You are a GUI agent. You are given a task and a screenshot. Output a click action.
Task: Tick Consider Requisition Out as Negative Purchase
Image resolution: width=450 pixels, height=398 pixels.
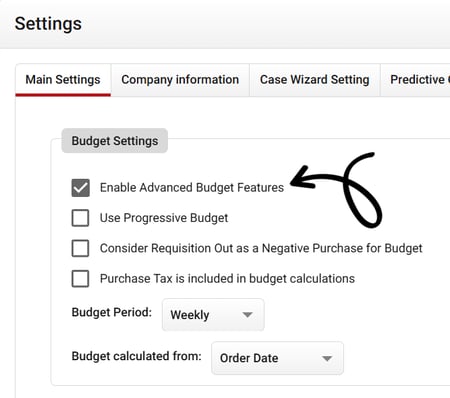click(x=80, y=248)
